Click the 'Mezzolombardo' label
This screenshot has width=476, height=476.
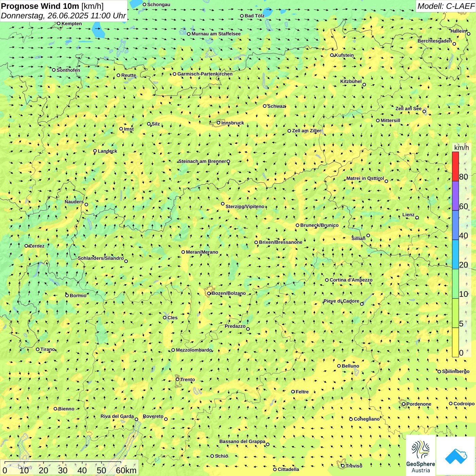tap(194, 350)
